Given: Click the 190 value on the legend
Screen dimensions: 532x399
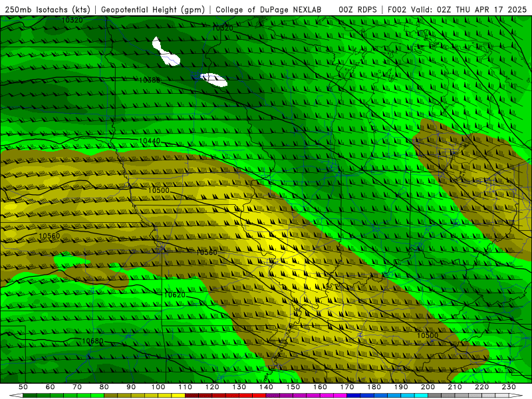Looking at the screenshot, I should [401, 387].
